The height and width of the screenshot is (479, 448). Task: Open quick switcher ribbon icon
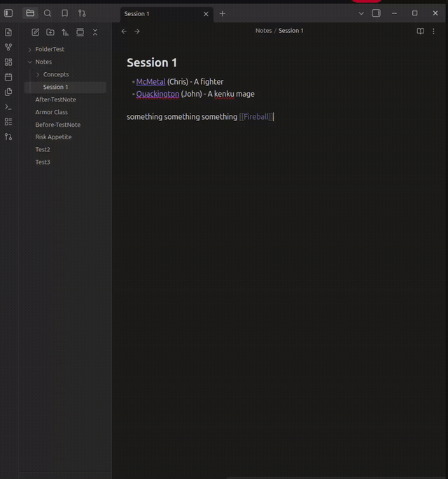(8, 32)
